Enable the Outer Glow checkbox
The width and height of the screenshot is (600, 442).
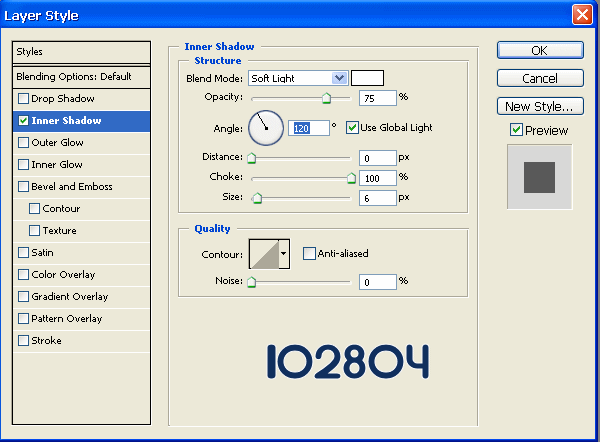[x=23, y=143]
